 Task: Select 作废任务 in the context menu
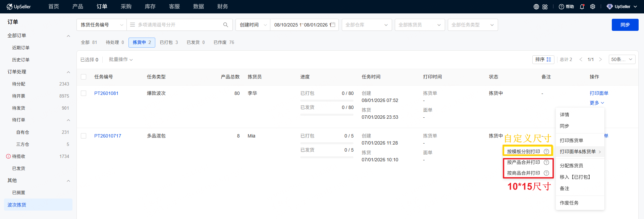point(569,203)
